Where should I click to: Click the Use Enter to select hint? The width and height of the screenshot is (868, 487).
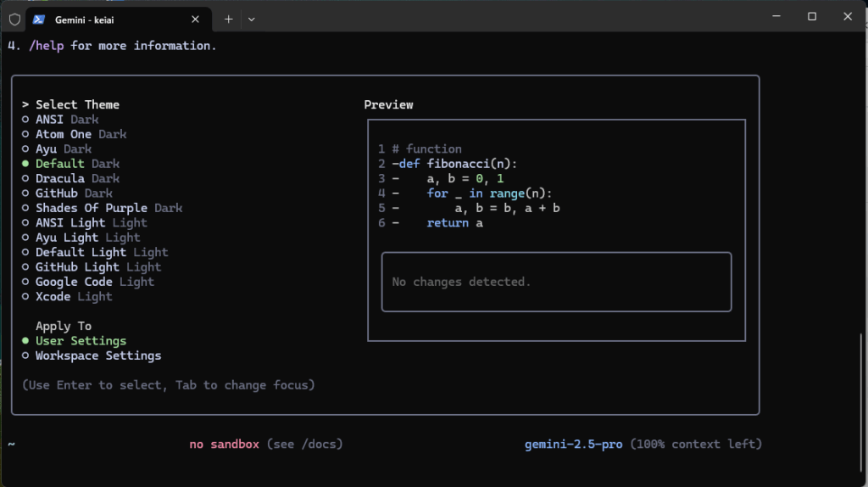pos(169,385)
